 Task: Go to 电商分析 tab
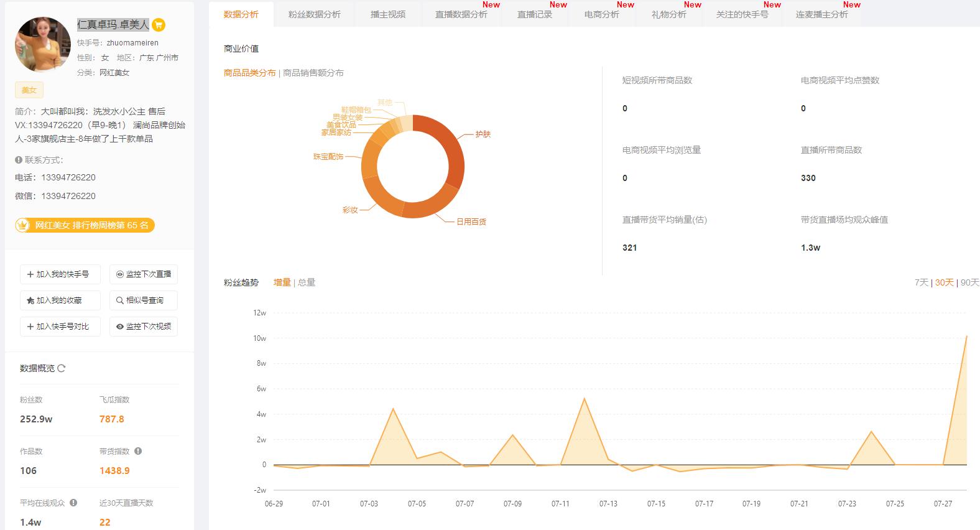601,14
